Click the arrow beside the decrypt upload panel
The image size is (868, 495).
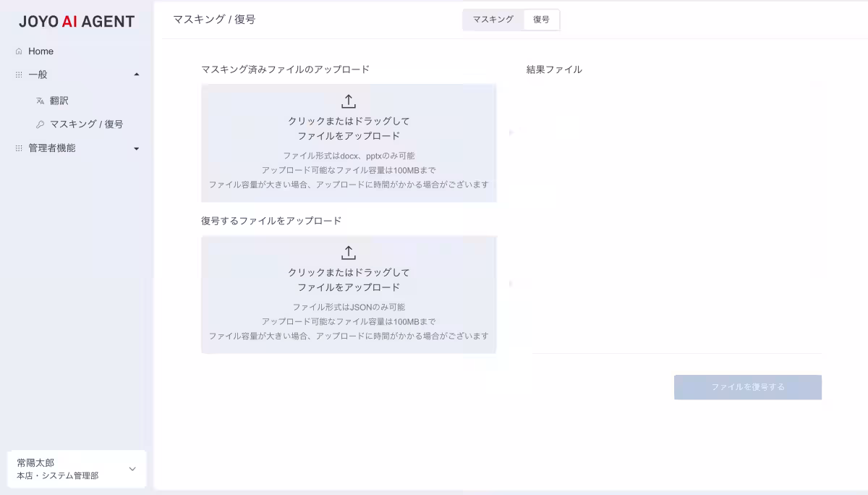pos(511,284)
